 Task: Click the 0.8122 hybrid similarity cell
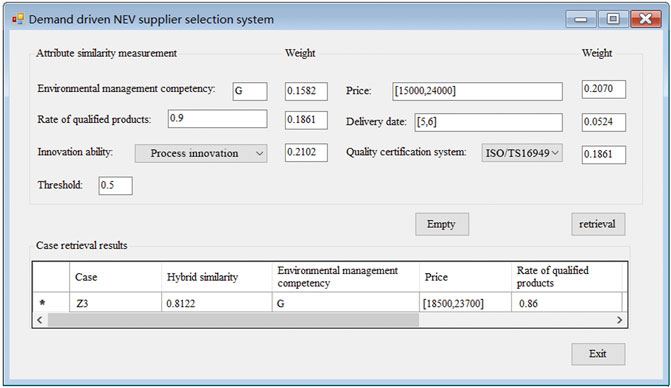point(217,303)
